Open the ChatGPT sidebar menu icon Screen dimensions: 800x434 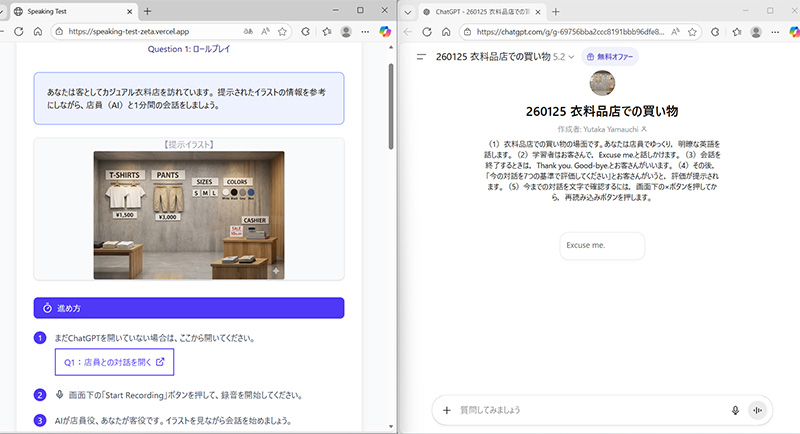pos(421,57)
